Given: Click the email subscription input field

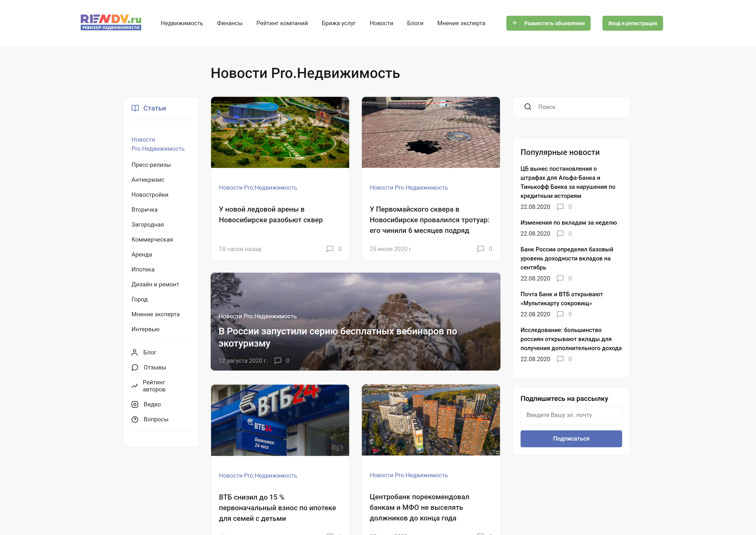Looking at the screenshot, I should [571, 415].
